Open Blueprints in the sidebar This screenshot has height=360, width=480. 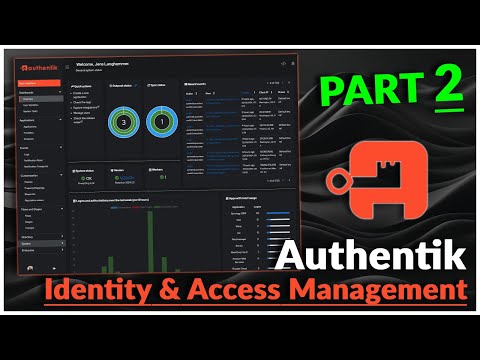30,194
